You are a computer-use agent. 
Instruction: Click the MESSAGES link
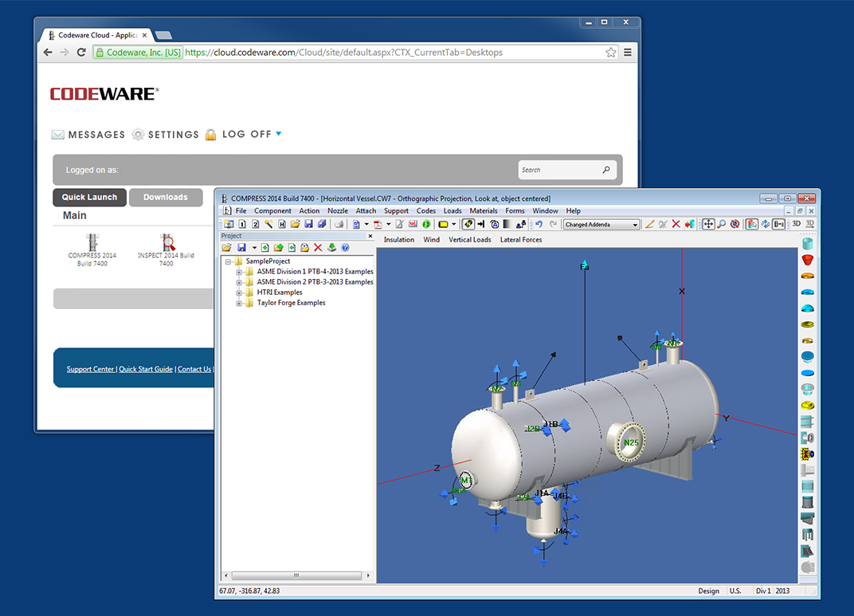pyautogui.click(x=88, y=135)
